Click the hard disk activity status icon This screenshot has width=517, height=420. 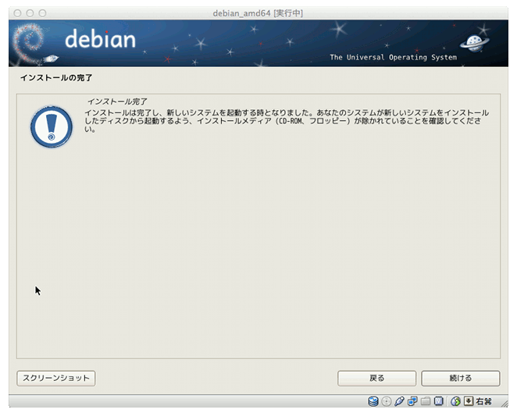coord(373,401)
